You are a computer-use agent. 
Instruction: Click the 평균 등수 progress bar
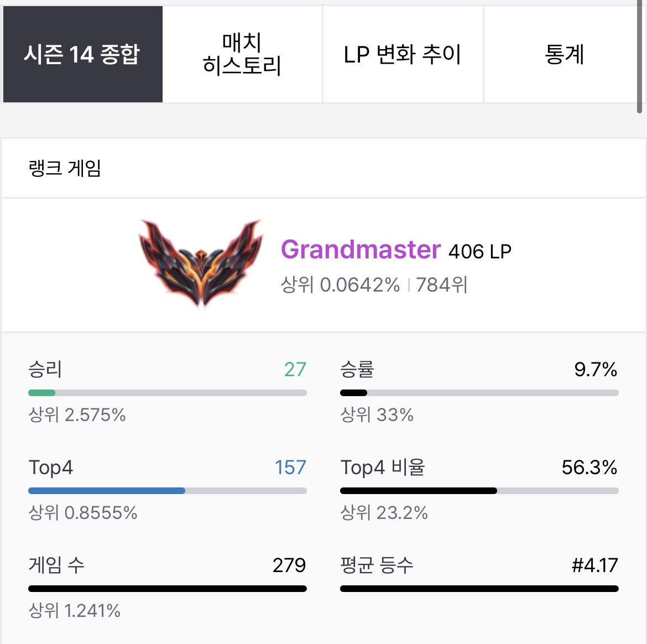(479, 588)
